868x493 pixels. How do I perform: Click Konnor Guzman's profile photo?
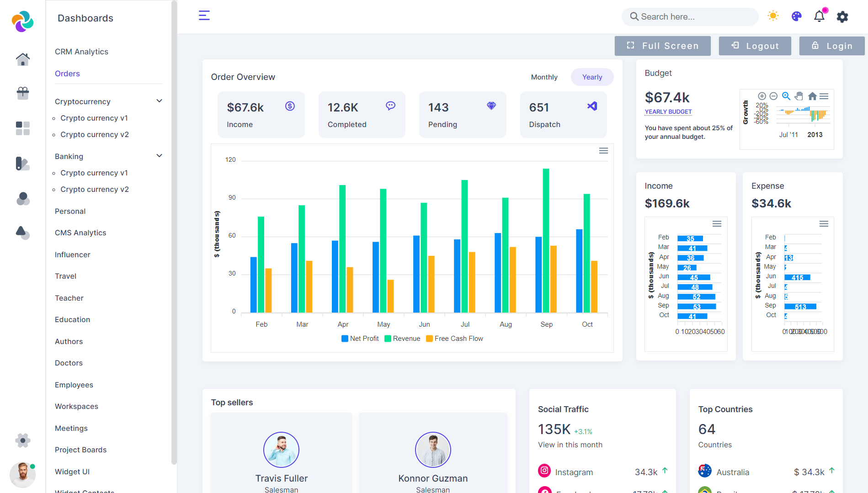pos(433,450)
